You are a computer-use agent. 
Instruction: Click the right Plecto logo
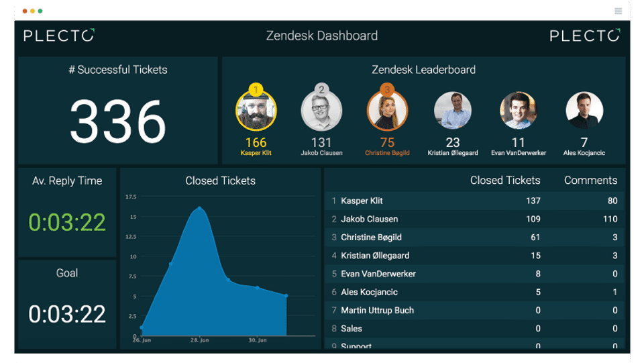[x=584, y=36]
